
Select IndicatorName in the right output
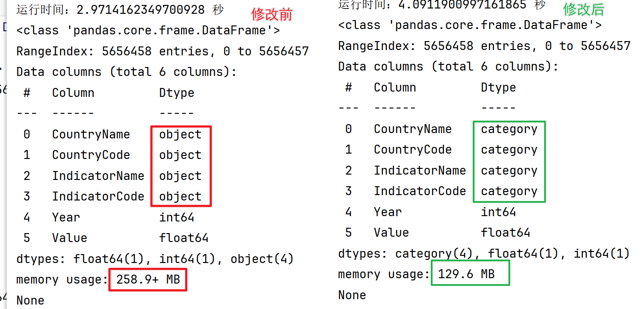click(x=420, y=171)
